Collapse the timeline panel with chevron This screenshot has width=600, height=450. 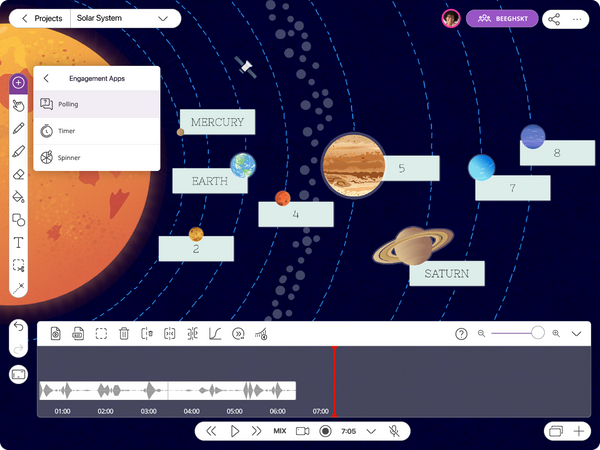(576, 334)
